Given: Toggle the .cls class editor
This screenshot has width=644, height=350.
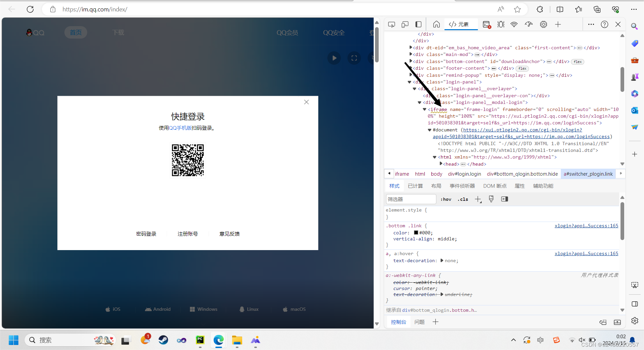Looking at the screenshot, I should point(463,199).
